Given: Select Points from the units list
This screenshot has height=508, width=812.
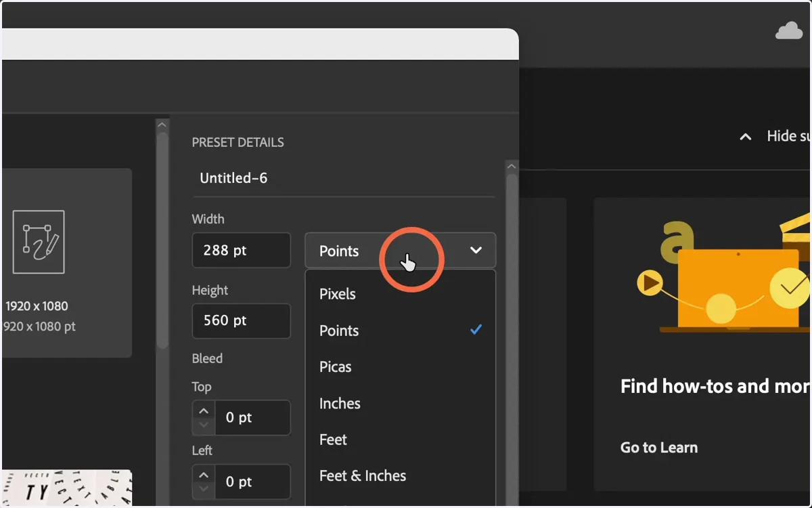Looking at the screenshot, I should 400,331.
